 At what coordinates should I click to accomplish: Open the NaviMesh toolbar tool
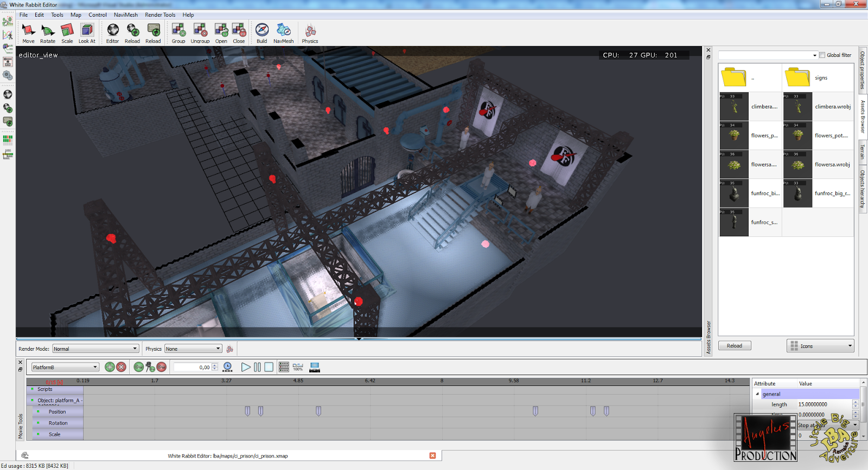pyautogui.click(x=283, y=33)
